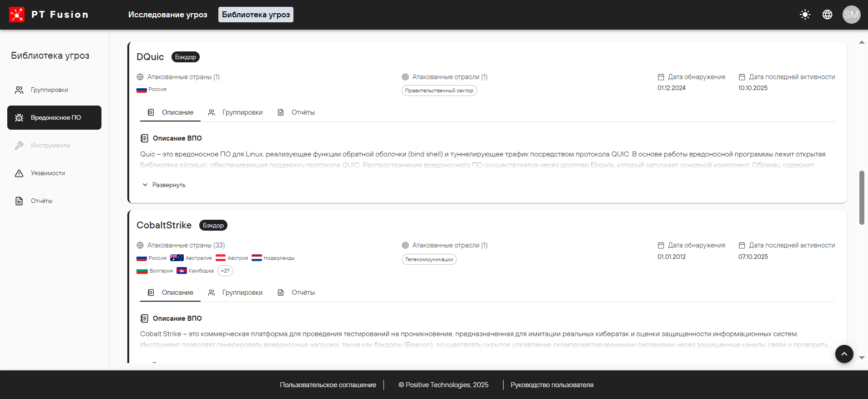The image size is (868, 399).
Task: Click the vertical page scrollbar thumb
Action: (x=861, y=197)
